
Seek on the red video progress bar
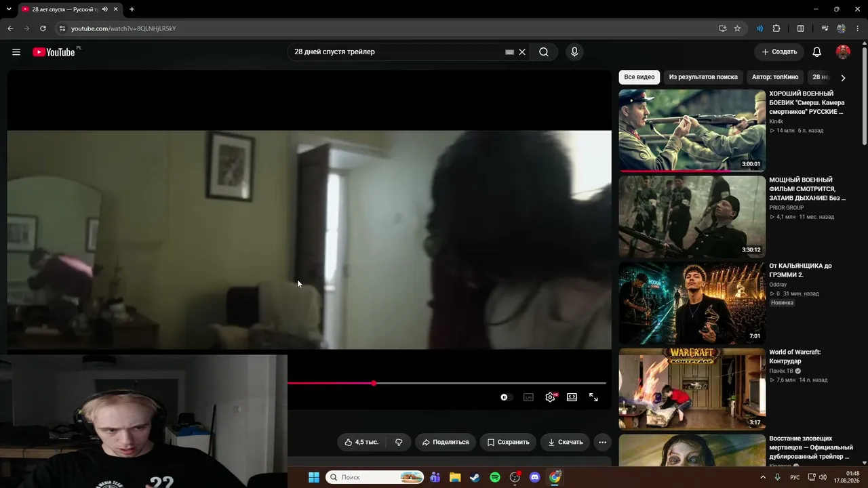point(447,384)
